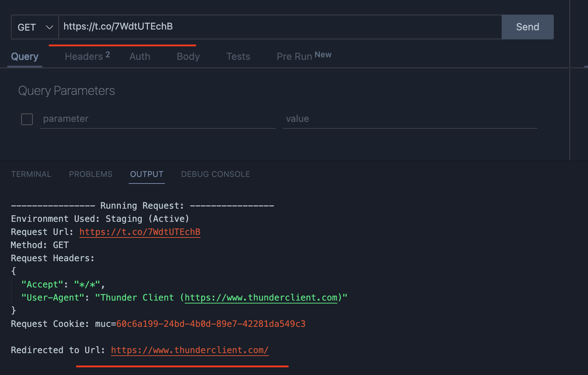Open the Tests tab
Image resolution: width=588 pixels, height=375 pixels.
[x=238, y=57]
